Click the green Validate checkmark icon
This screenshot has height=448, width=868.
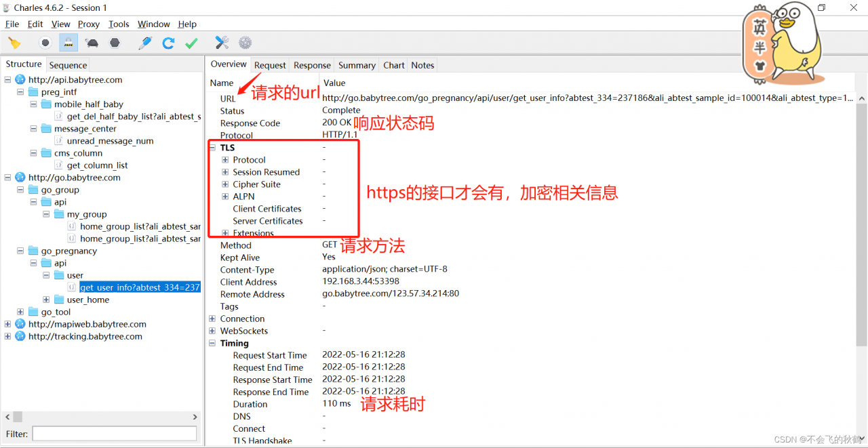pos(191,43)
